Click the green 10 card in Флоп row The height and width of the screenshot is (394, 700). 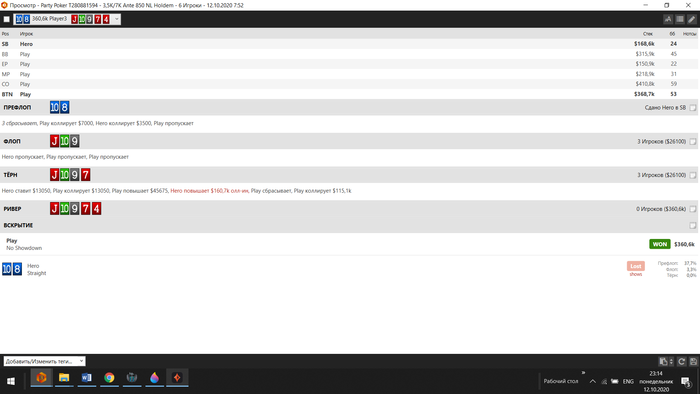pyautogui.click(x=65, y=141)
